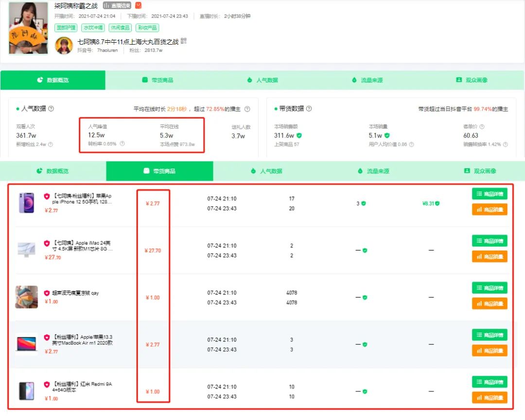Click the green shield in Apple iMac row
Screen dimensions: 525x420
click(x=365, y=251)
